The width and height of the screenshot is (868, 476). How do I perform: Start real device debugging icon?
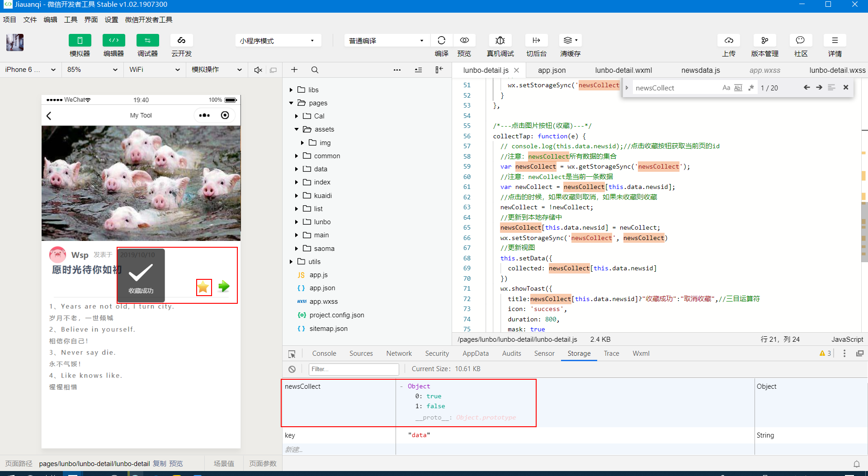tap(500, 40)
